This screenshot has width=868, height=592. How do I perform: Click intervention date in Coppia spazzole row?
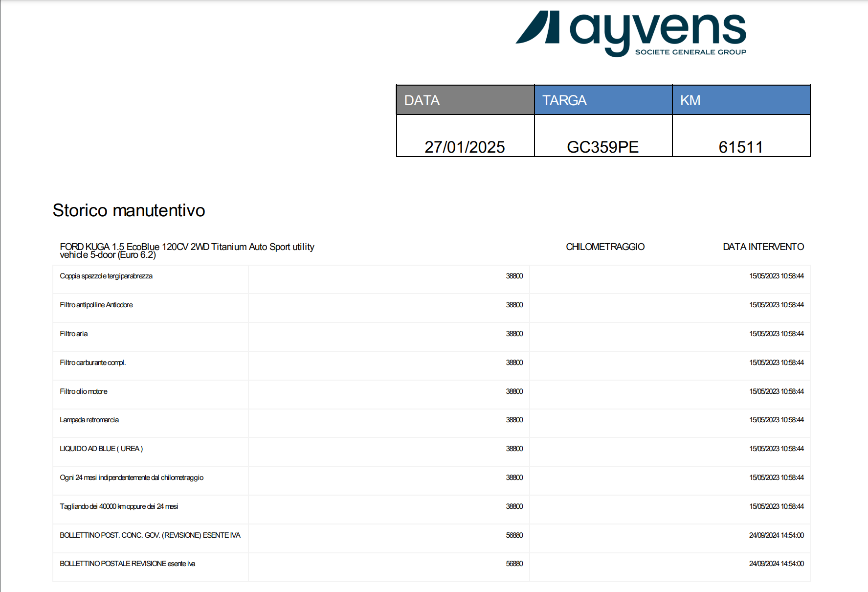(777, 276)
